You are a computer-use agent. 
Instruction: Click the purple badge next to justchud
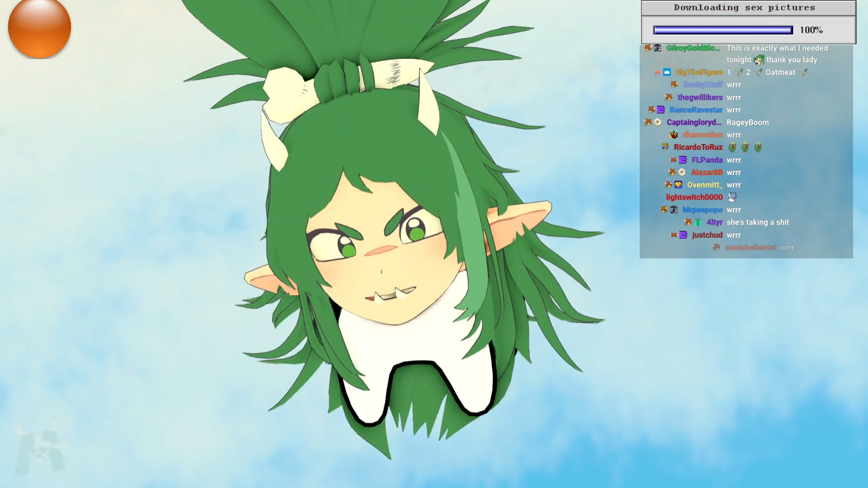pos(683,235)
